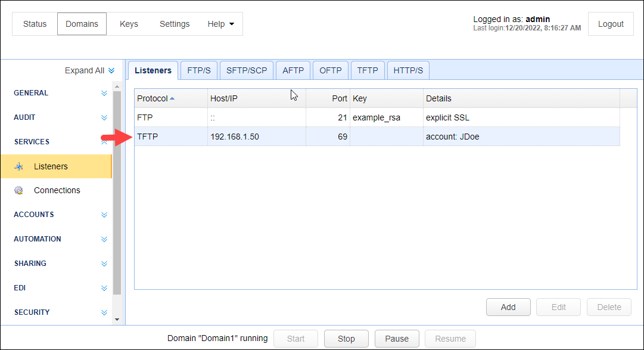Expand the GENERAL section

click(x=104, y=94)
